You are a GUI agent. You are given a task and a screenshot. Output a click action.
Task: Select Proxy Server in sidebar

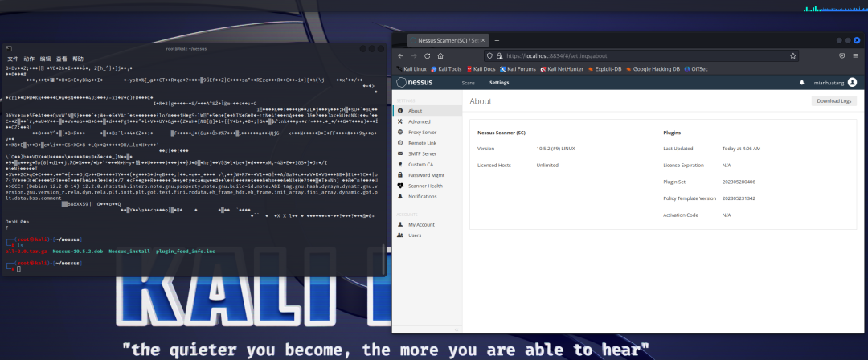tap(423, 132)
